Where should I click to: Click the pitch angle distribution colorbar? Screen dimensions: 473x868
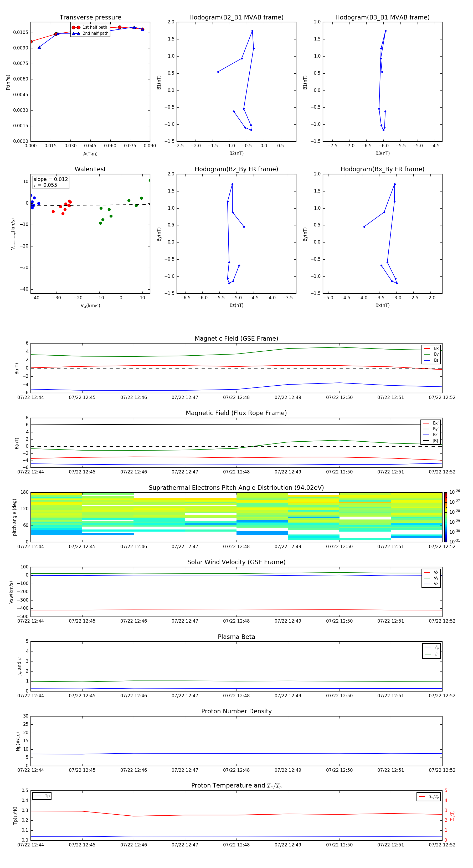tap(446, 517)
